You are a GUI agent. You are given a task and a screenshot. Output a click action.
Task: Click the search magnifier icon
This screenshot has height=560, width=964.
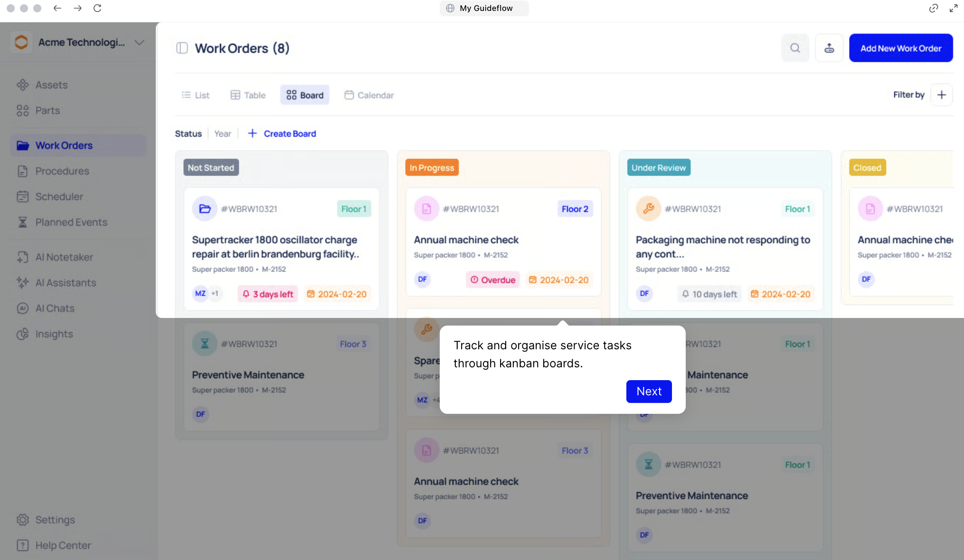point(795,48)
